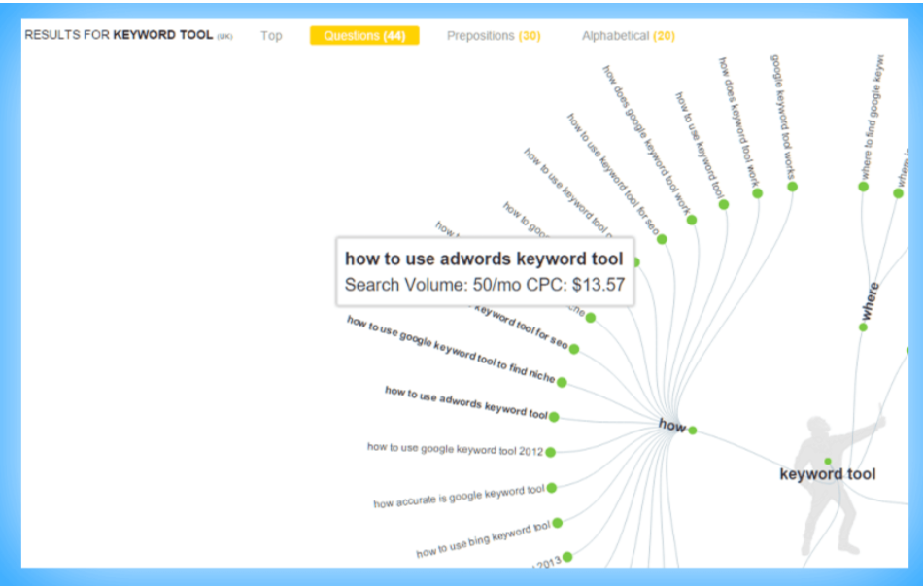Select the Questions (44) tab
The width and height of the screenshot is (924, 586).
click(x=364, y=35)
